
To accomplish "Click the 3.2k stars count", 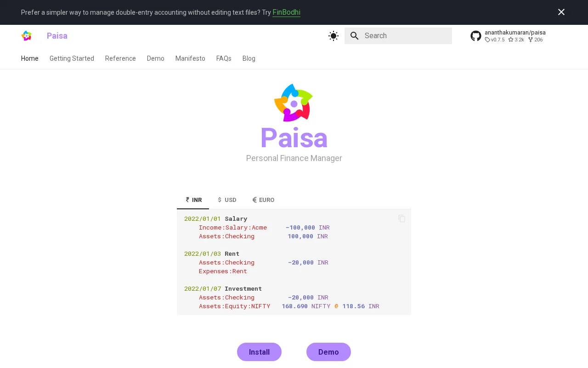I will (x=516, y=40).
